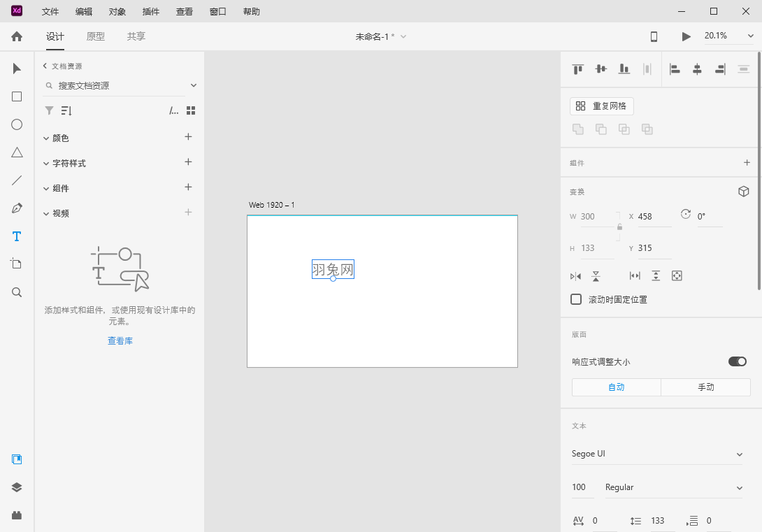Select the Polygon triangle tool

pos(17,152)
